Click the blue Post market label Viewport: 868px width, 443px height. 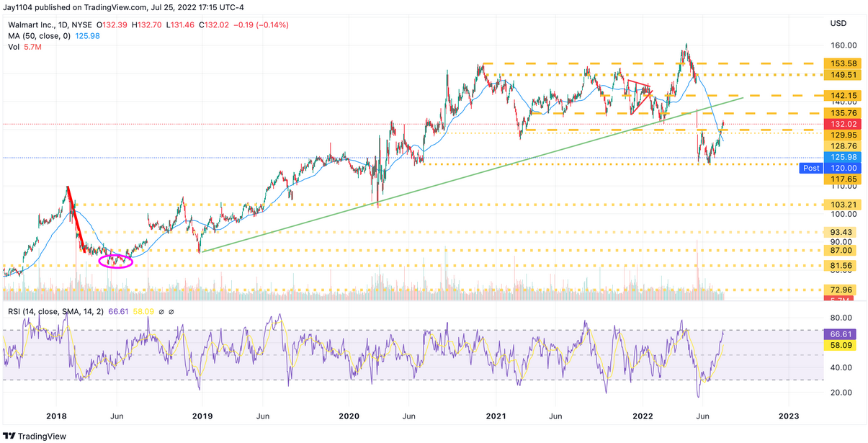point(812,168)
